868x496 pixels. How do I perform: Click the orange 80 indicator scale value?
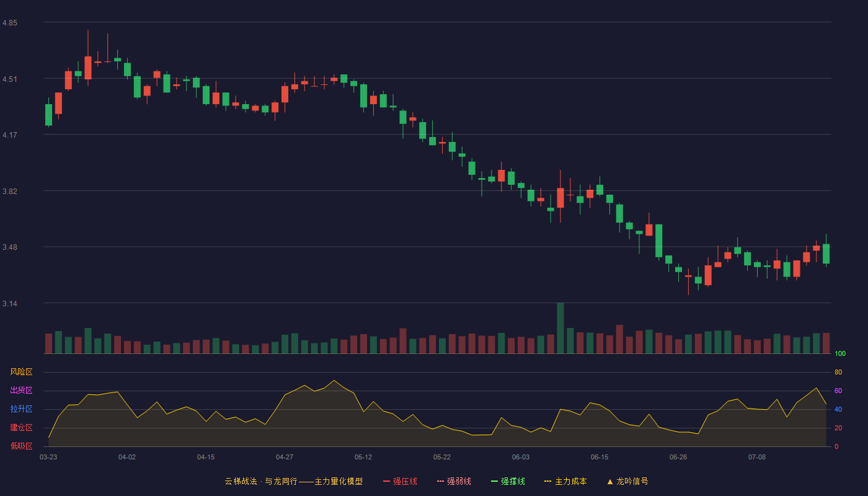click(x=838, y=372)
